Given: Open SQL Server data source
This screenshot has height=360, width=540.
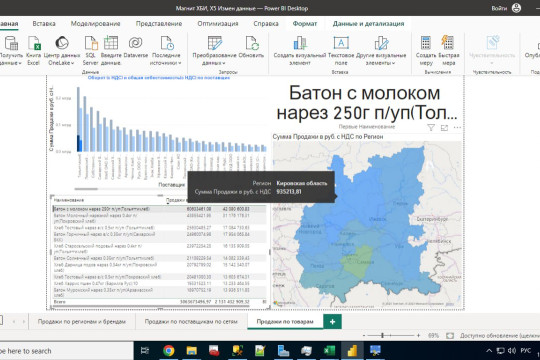Looking at the screenshot, I should coord(91,44).
